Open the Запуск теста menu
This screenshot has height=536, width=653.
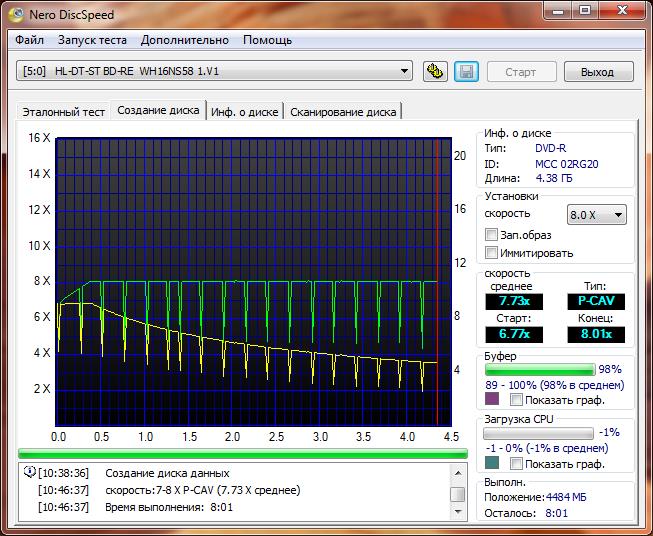(x=92, y=40)
